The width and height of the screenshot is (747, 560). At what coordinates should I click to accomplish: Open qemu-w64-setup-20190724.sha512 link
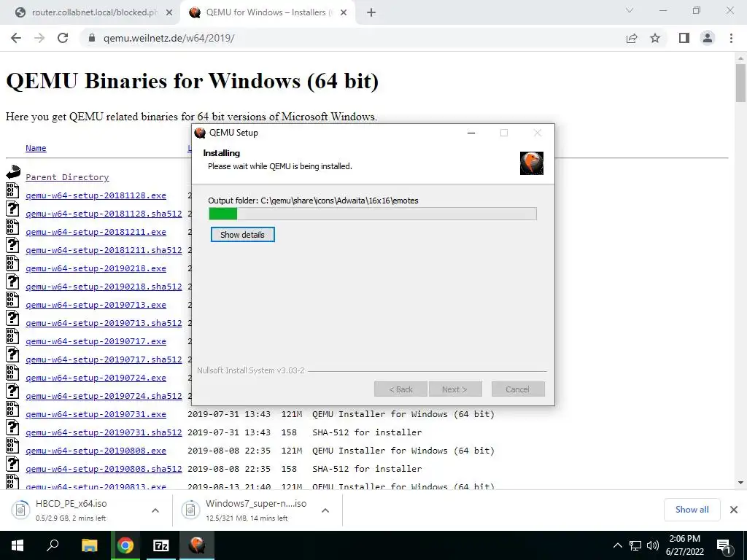click(x=104, y=396)
